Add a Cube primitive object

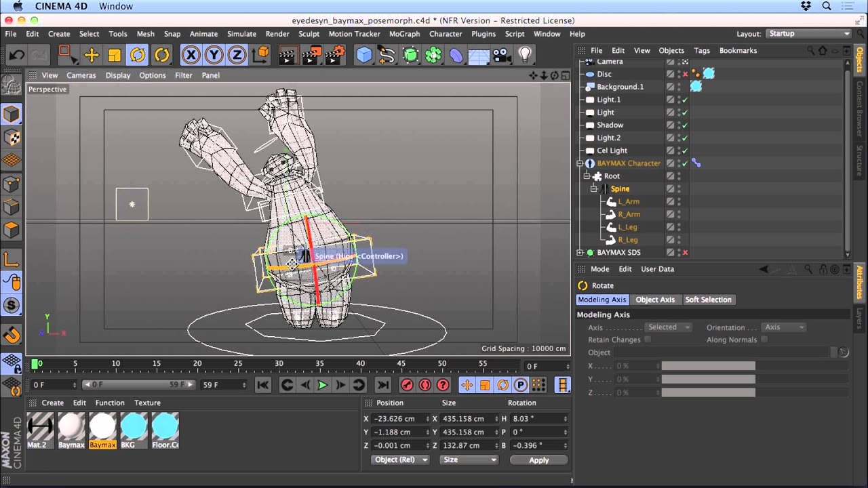365,55
